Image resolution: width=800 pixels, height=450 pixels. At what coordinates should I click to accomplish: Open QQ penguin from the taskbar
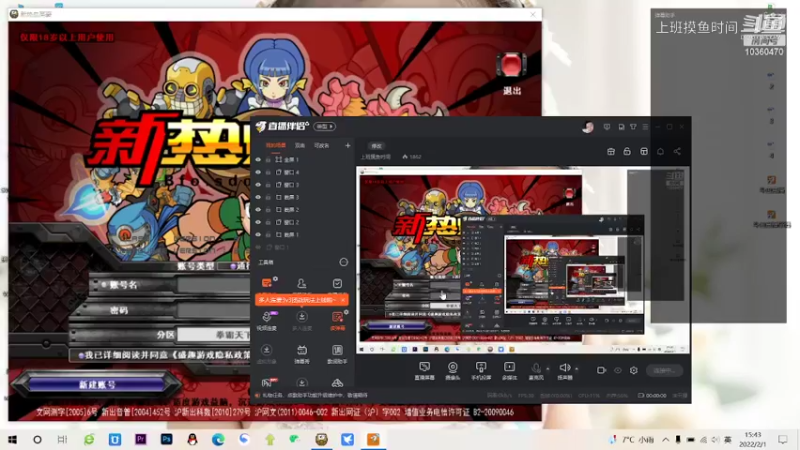pos(192,439)
